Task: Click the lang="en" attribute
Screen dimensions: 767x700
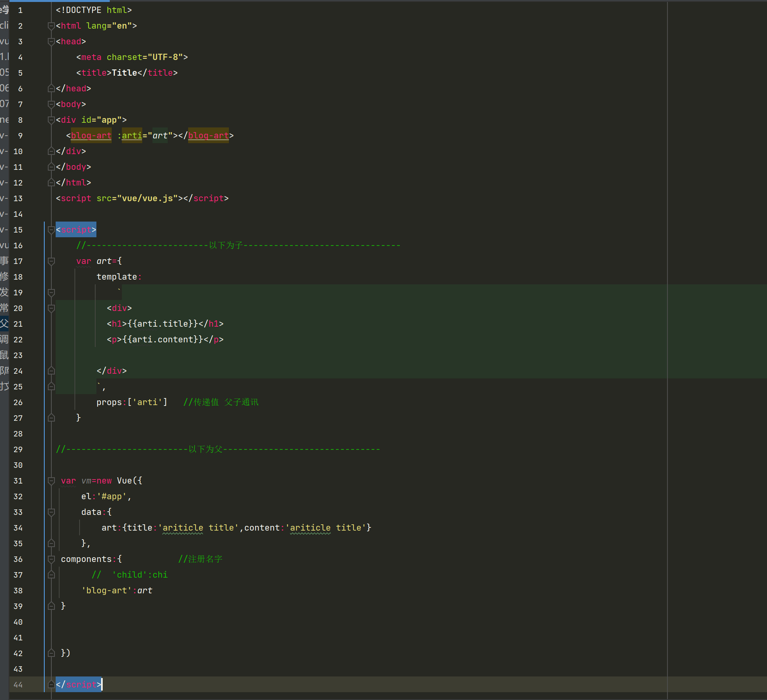Action: click(x=109, y=26)
